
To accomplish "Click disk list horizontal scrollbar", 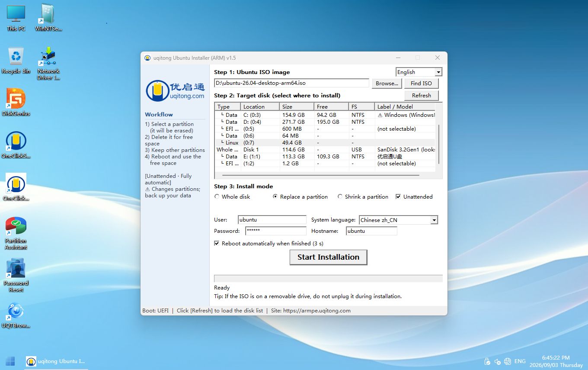I will point(320,175).
